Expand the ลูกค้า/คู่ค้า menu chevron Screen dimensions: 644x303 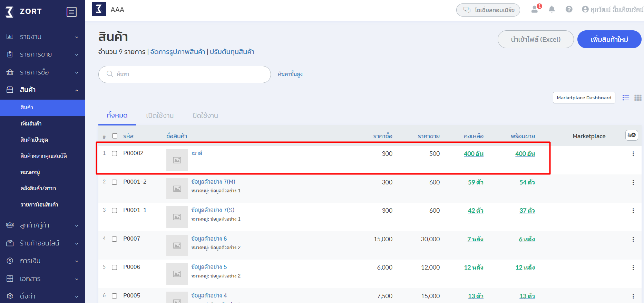click(x=77, y=226)
